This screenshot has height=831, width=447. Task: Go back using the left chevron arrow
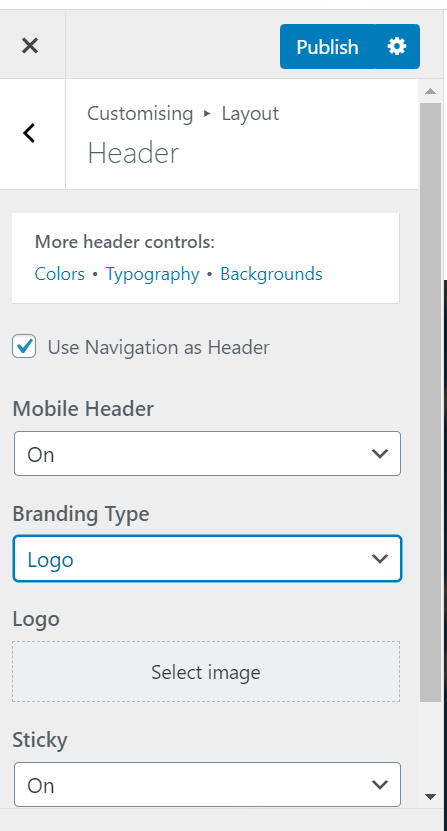coord(29,133)
